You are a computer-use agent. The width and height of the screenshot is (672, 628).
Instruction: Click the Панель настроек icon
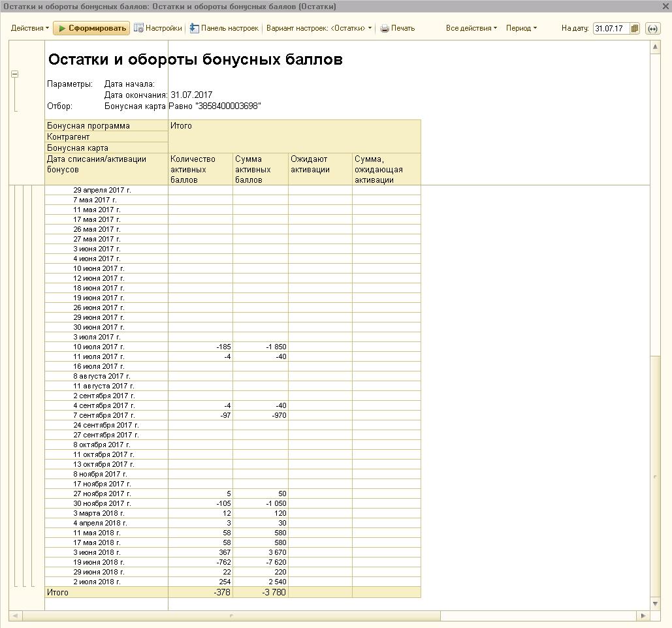(x=194, y=28)
